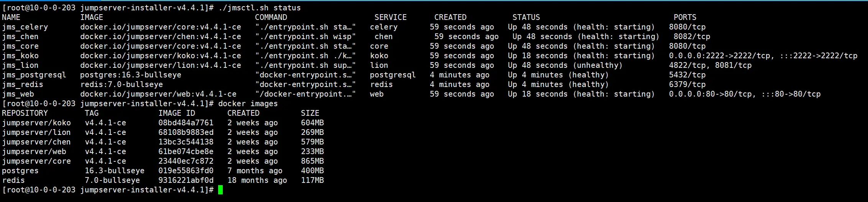This screenshot has height=202, width=868.
Task: Click the jms_postgresql container name
Action: [x=34, y=75]
